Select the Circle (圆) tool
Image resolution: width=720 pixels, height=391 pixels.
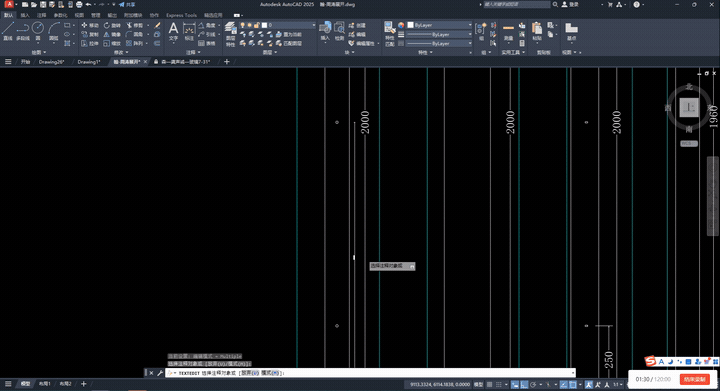[x=38, y=31]
